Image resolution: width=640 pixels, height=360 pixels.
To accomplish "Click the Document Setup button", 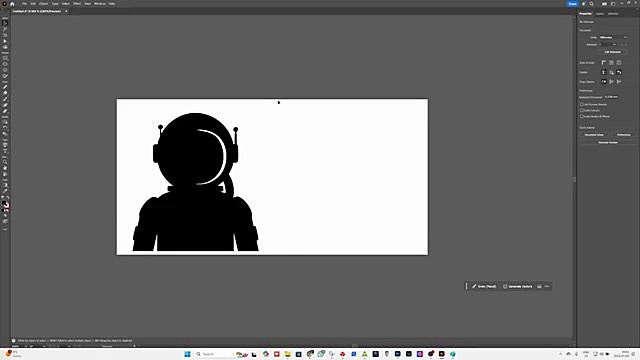I will tap(594, 135).
